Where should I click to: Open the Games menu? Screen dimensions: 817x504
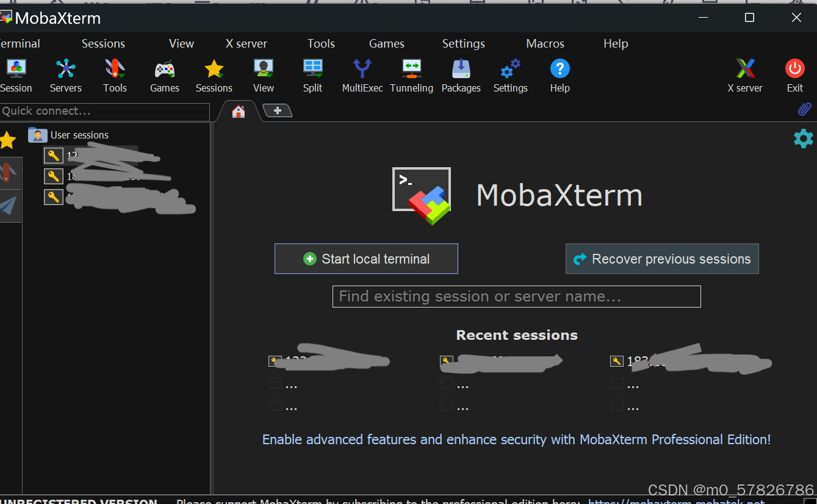(387, 43)
